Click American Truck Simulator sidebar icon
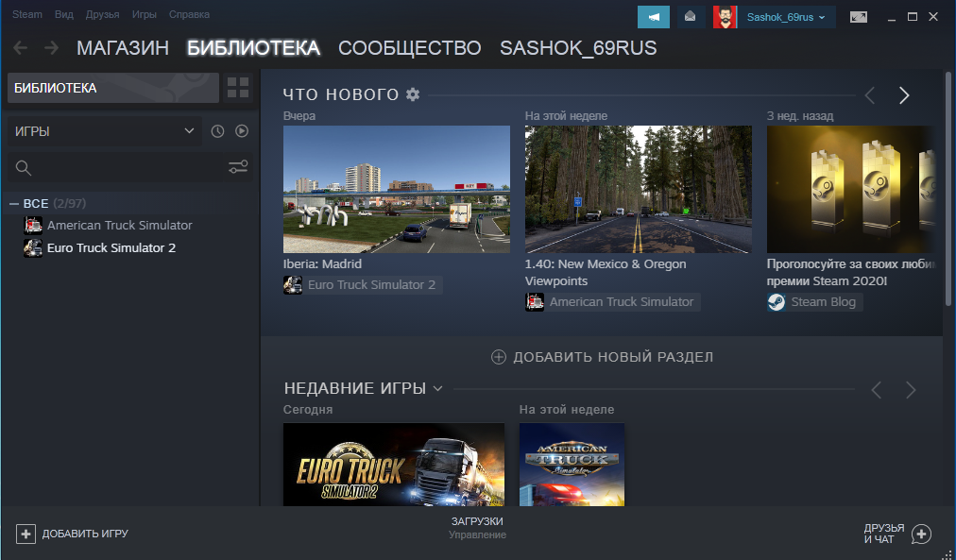Viewport: 956px width, 560px height. [x=33, y=226]
